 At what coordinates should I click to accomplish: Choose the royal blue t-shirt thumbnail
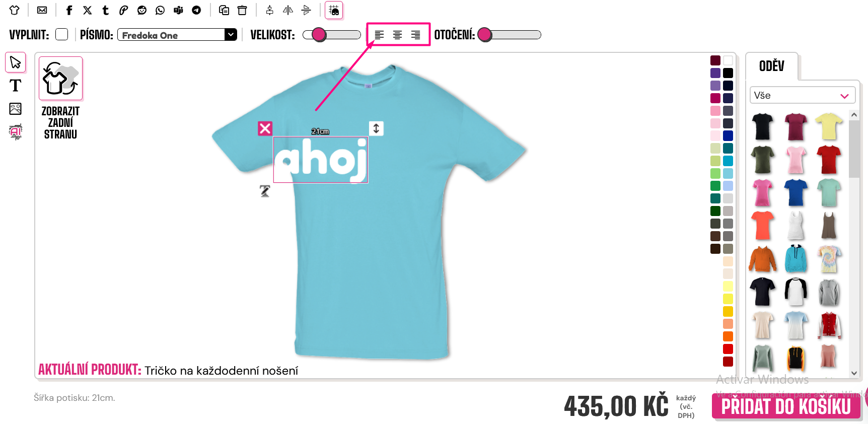coord(795,192)
